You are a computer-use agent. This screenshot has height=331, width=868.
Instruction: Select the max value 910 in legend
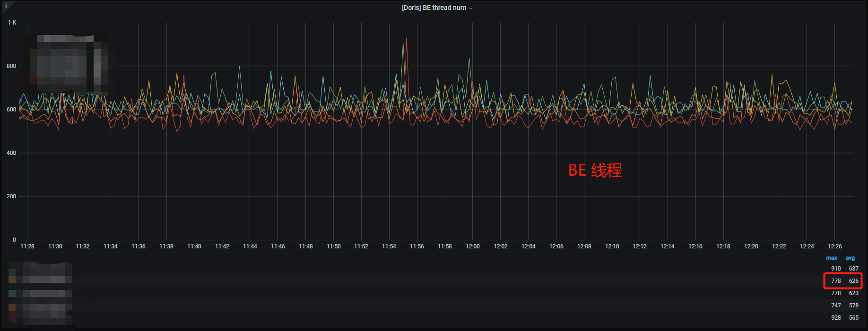tap(836, 268)
